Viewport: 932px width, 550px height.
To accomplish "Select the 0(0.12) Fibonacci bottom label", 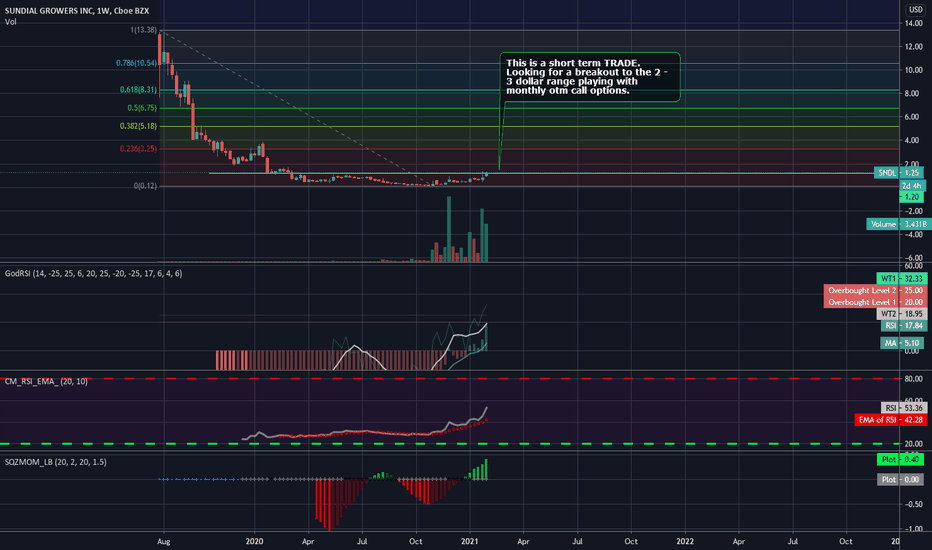I will pos(146,186).
